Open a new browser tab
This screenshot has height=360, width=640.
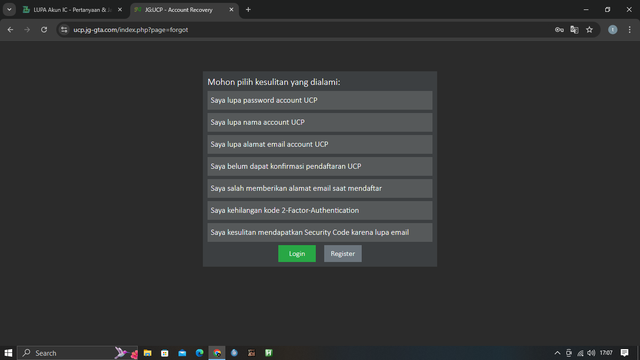pyautogui.click(x=248, y=9)
